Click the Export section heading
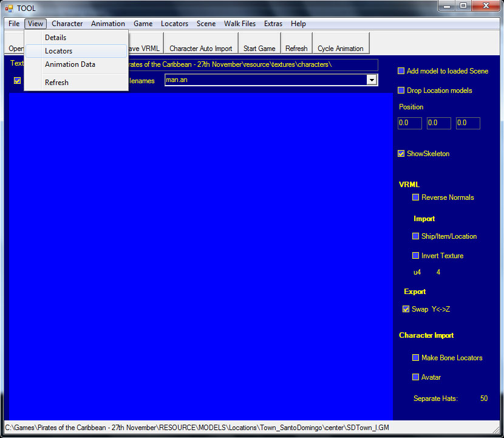The height and width of the screenshot is (438, 504). click(415, 292)
